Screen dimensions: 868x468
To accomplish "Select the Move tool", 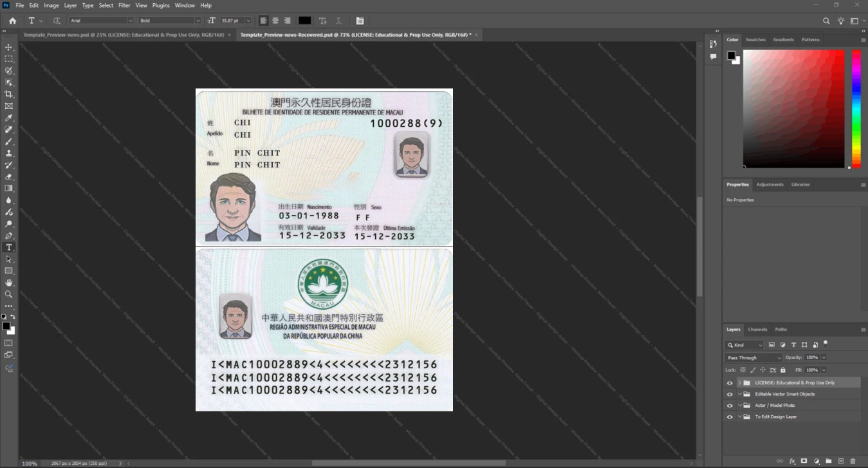I will [x=8, y=47].
